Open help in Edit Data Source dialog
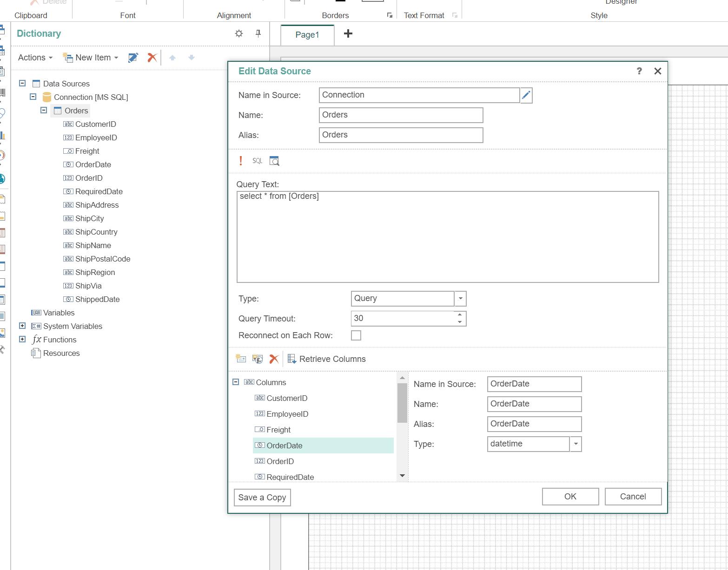728x570 pixels. coord(639,71)
